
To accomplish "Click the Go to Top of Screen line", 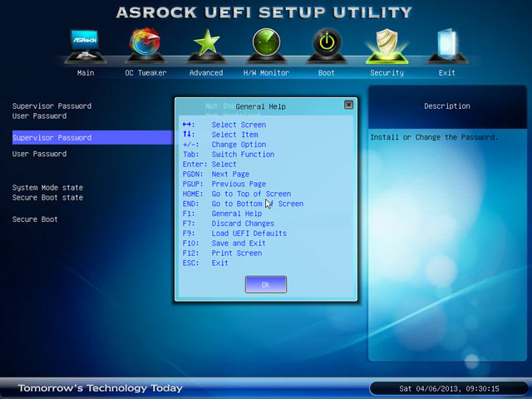I will point(237,194).
